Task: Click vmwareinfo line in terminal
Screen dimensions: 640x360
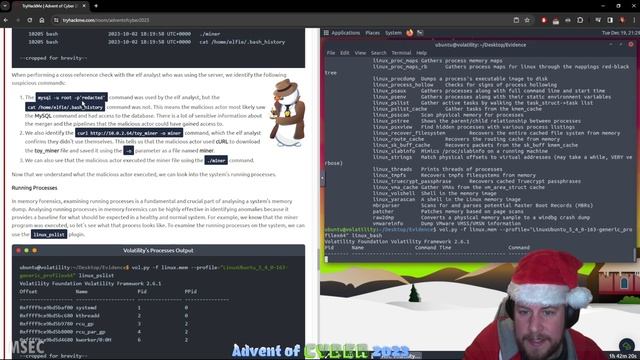Action: point(447,223)
